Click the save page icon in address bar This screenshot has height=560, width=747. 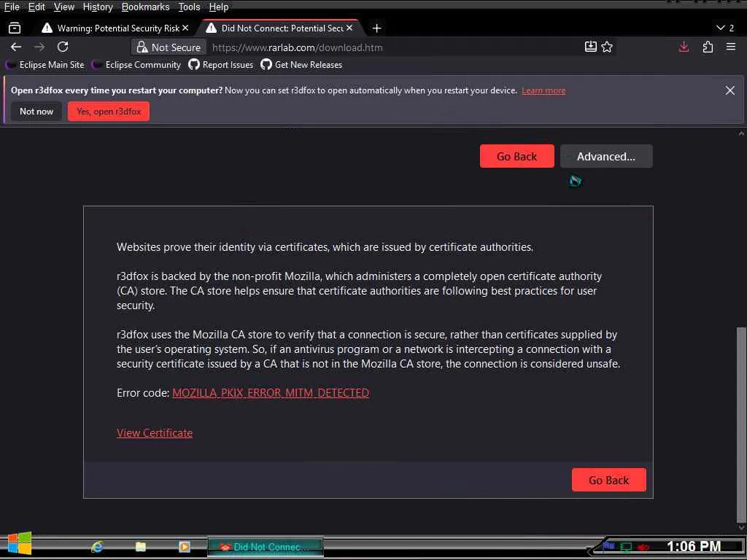tap(591, 47)
